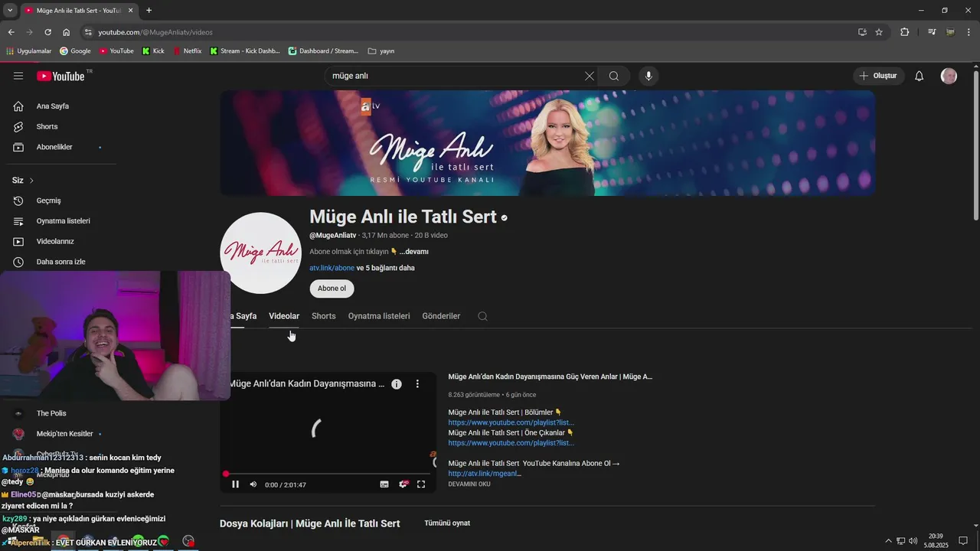Reload the page in Chrome
Viewport: 980px width, 551px height.
tap(47, 32)
